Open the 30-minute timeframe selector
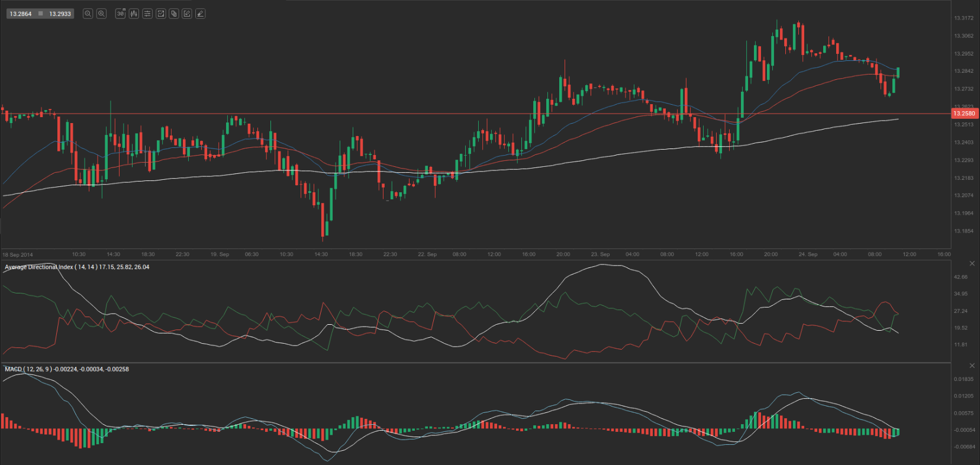 click(x=121, y=14)
